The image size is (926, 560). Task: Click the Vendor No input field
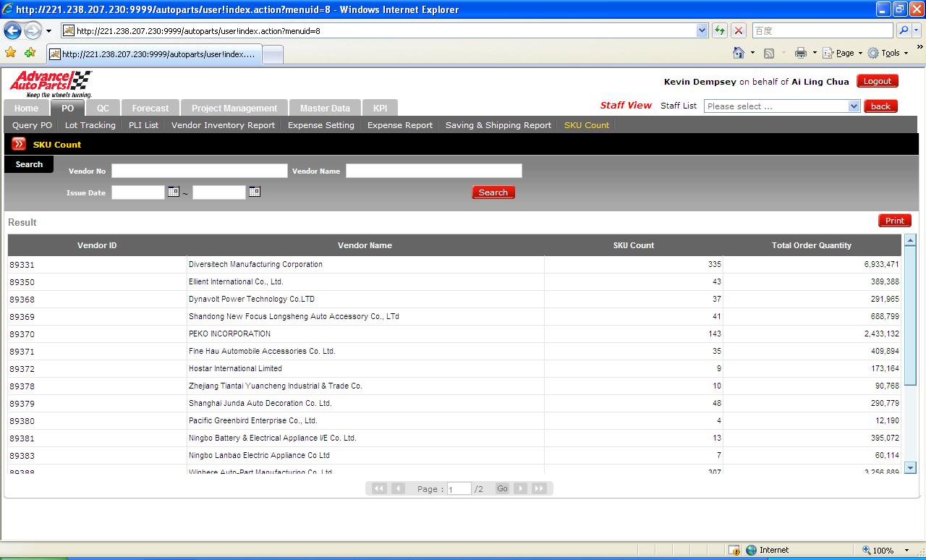point(199,171)
